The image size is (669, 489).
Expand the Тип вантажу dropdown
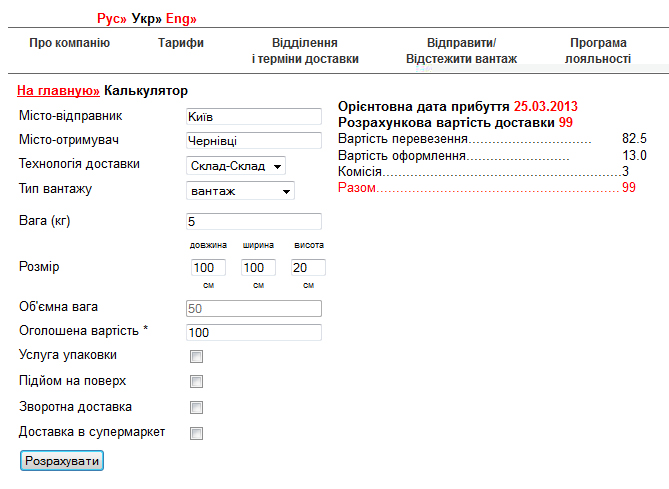pos(240,191)
